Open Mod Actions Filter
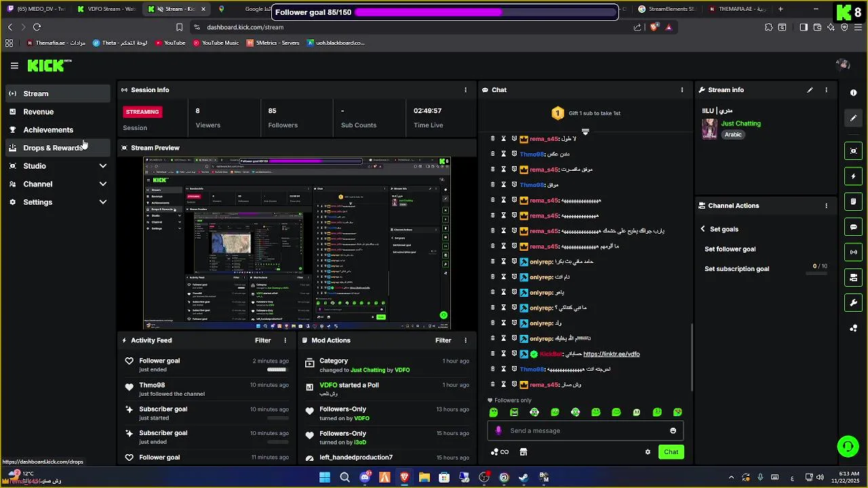 click(443, 340)
